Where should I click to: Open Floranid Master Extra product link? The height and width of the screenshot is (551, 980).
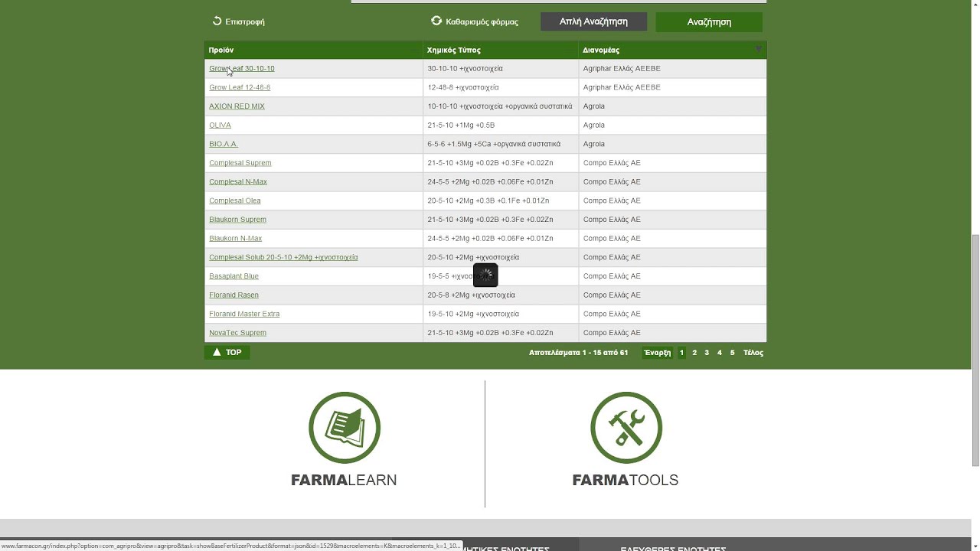(x=244, y=314)
